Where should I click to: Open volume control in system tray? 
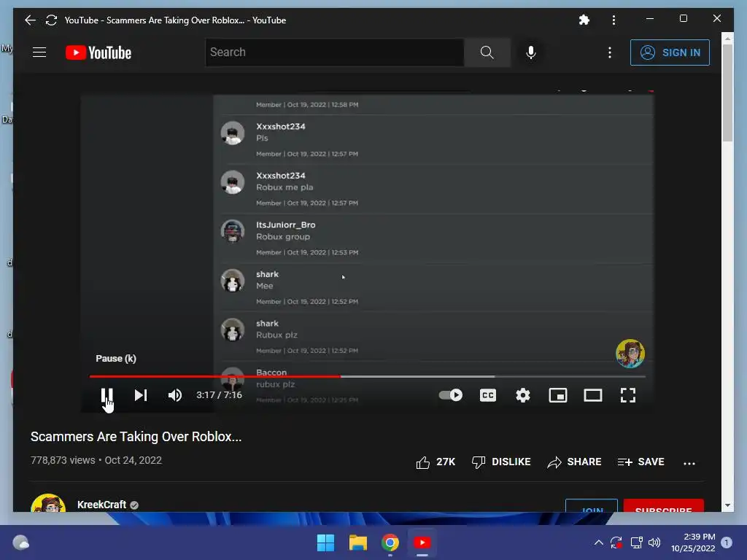[654, 542]
